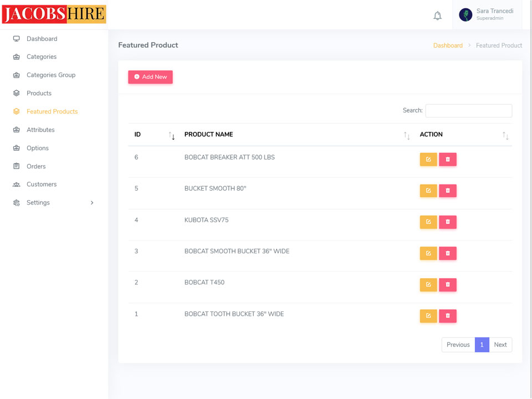The width and height of the screenshot is (532, 399).
Task: Open Products in the sidebar
Action: (x=39, y=93)
